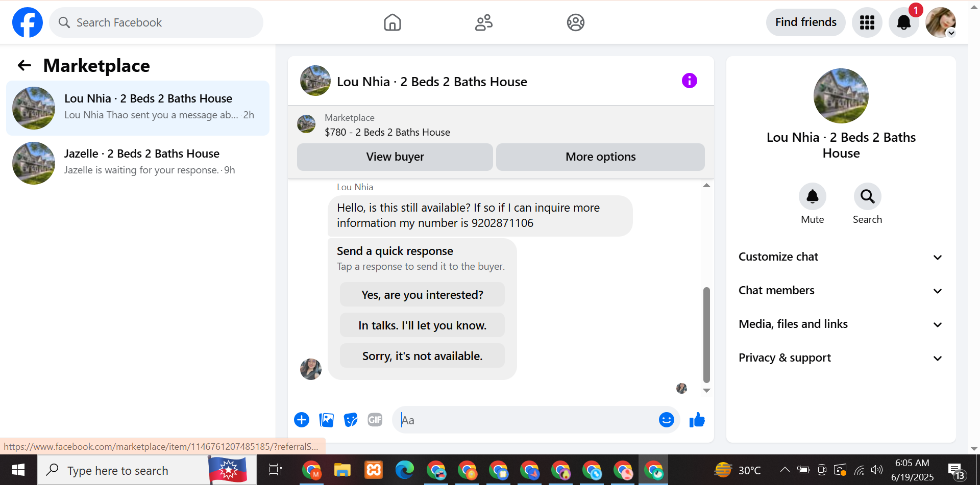Open the GIF picker
Image resolution: width=980 pixels, height=485 pixels.
coord(375,420)
